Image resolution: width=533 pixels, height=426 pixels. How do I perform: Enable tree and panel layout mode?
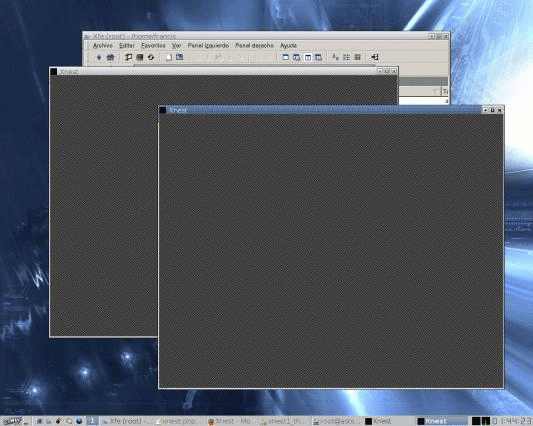pyautogui.click(x=296, y=57)
